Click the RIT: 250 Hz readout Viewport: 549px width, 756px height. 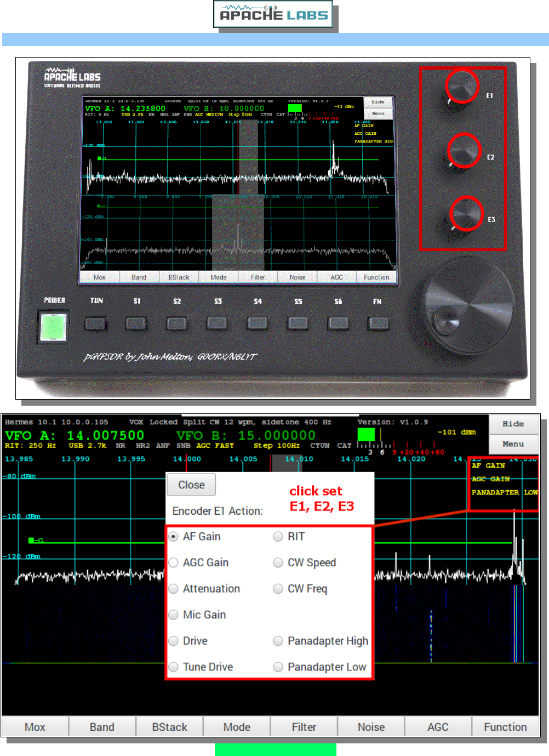coord(30,446)
